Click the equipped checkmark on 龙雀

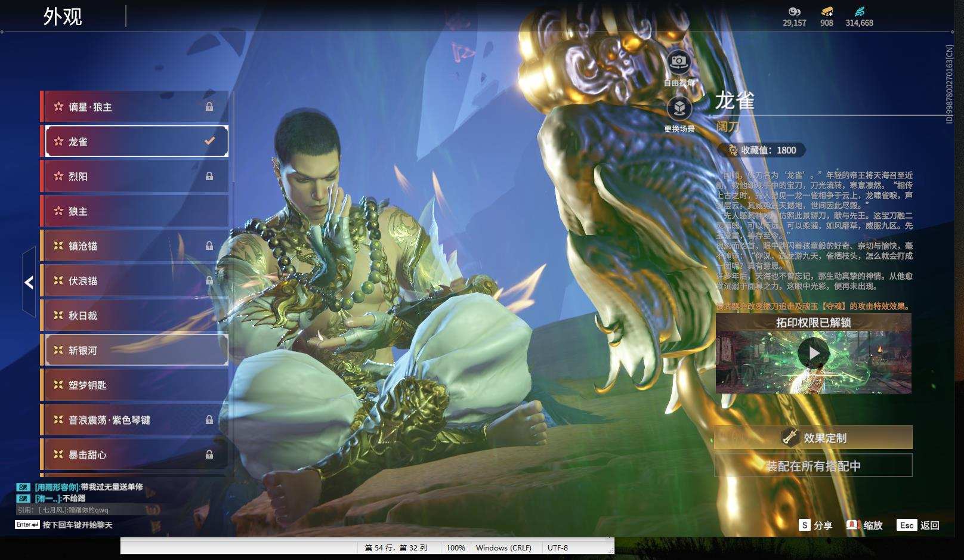tap(209, 141)
